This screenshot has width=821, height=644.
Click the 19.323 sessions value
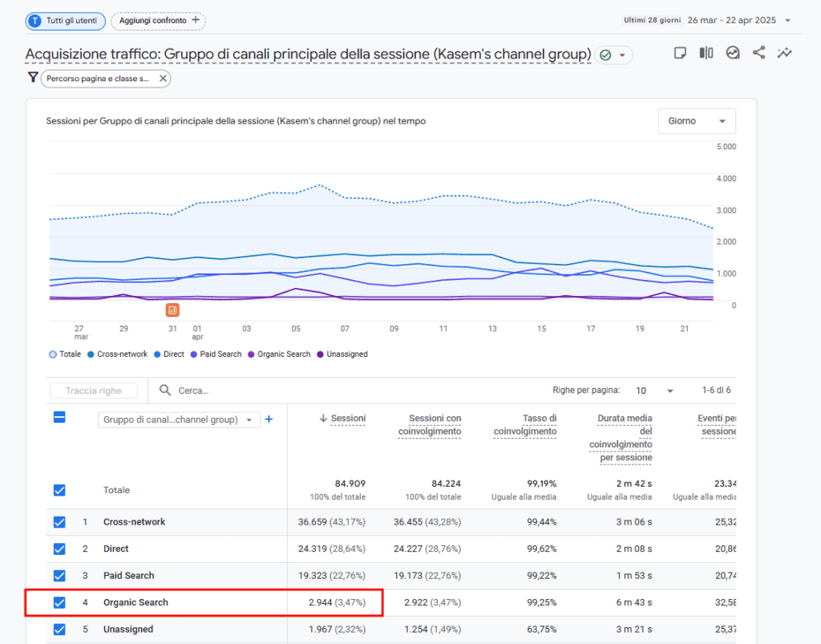click(313, 575)
